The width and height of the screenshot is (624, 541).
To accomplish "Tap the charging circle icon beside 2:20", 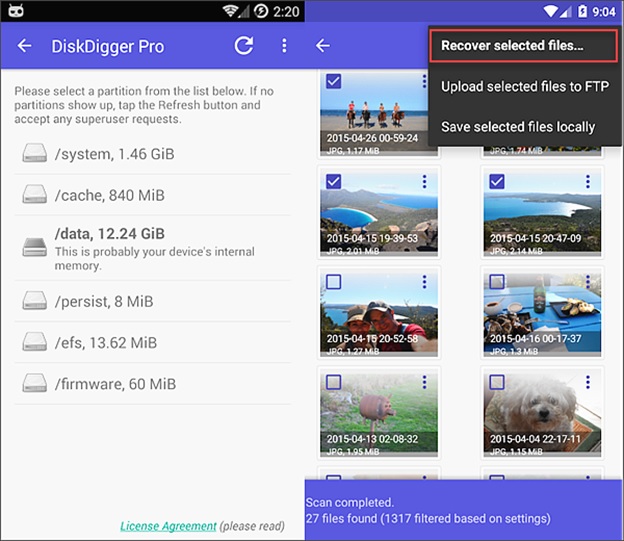I will coord(261,11).
